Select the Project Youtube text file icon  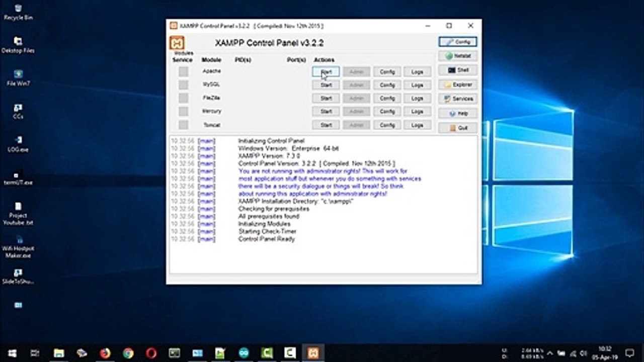click(x=18, y=214)
